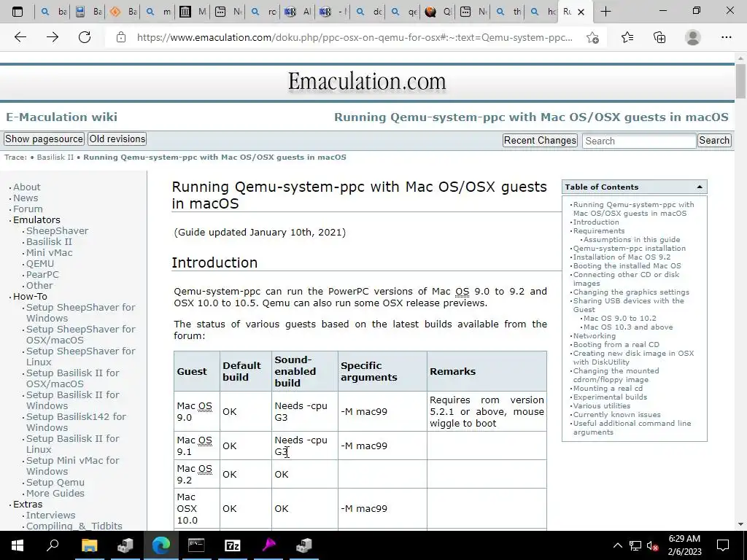The height and width of the screenshot is (560, 747).
Task: Click the muted volume tray icon
Action: pos(652,545)
